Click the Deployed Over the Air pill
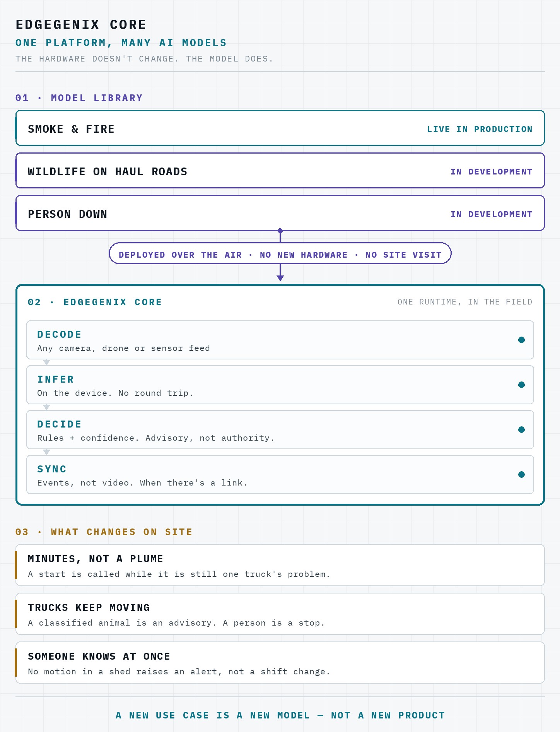Image resolution: width=560 pixels, height=732 pixels. coord(280,253)
